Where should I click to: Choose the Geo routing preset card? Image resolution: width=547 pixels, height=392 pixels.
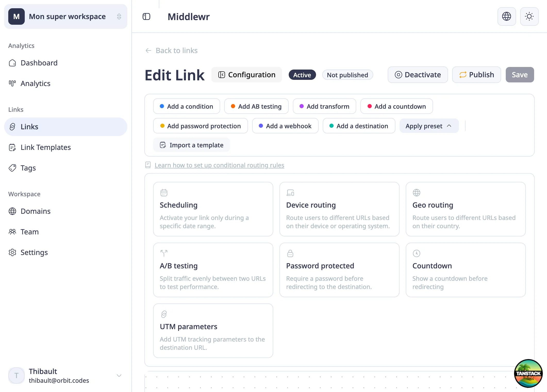click(466, 209)
